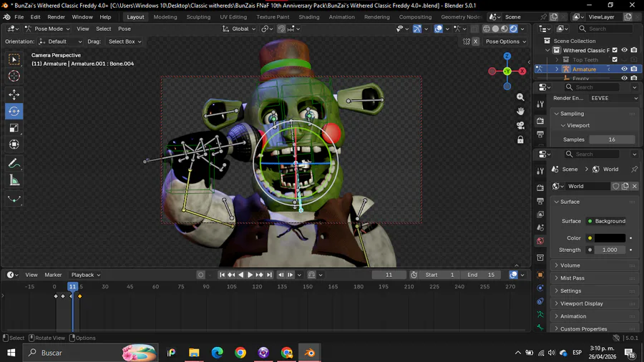Screen dimensions: 644x362
Task: Open the Pose Mode dropdown
Action: (47, 29)
